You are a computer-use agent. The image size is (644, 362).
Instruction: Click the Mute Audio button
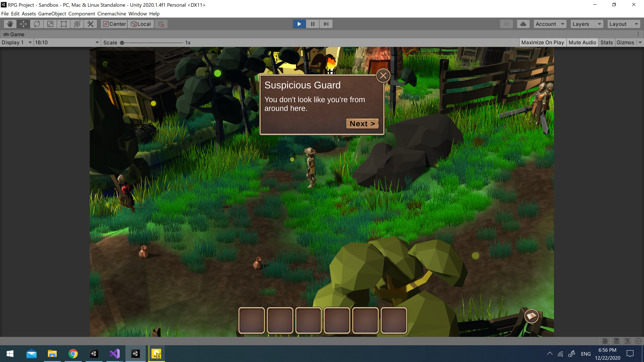coord(582,42)
